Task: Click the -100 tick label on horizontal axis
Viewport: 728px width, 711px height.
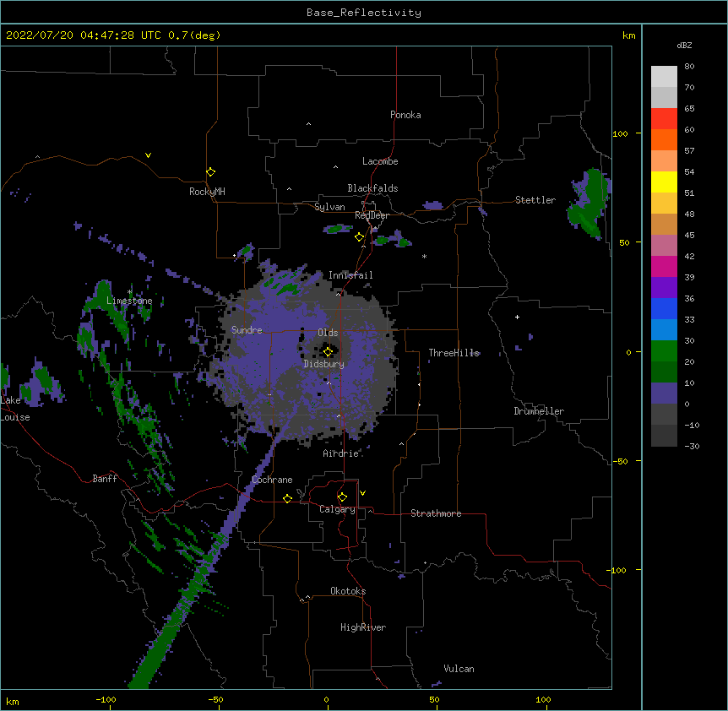Action: pyautogui.click(x=106, y=699)
